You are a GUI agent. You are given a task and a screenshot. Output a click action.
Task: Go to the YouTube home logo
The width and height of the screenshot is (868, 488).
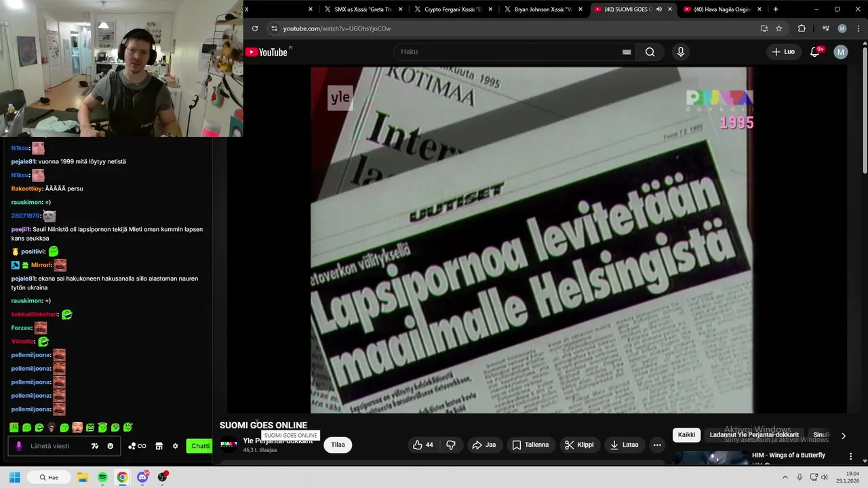267,52
